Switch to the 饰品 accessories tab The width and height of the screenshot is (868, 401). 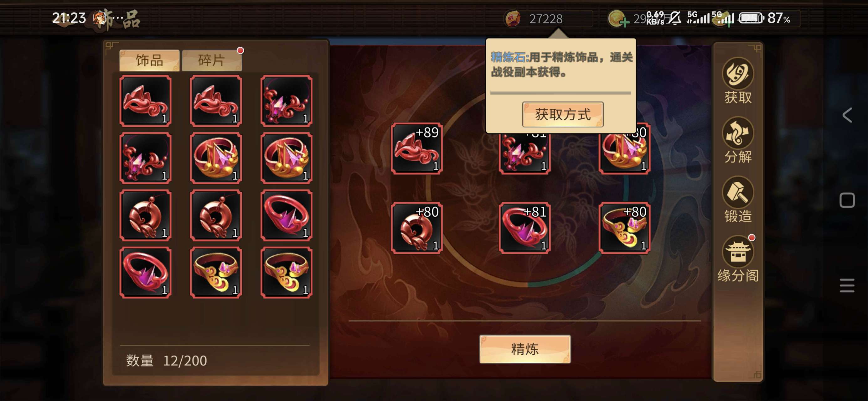click(x=149, y=61)
